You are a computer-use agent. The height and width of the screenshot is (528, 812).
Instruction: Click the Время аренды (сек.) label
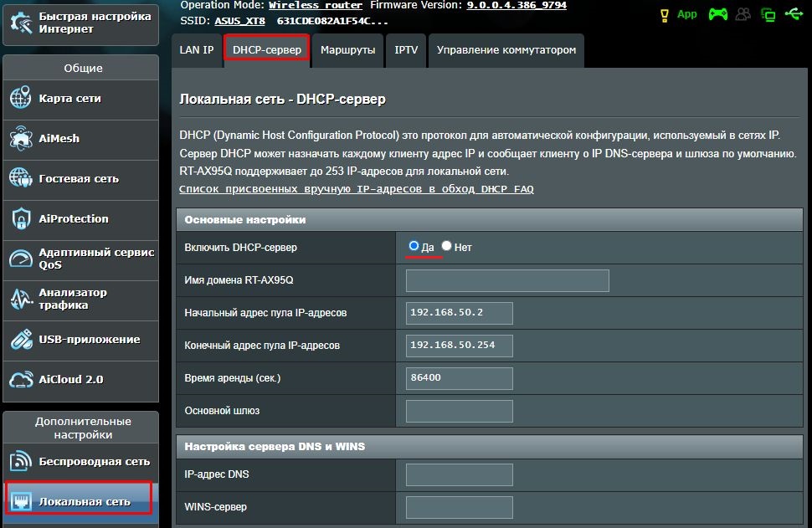click(x=233, y=378)
